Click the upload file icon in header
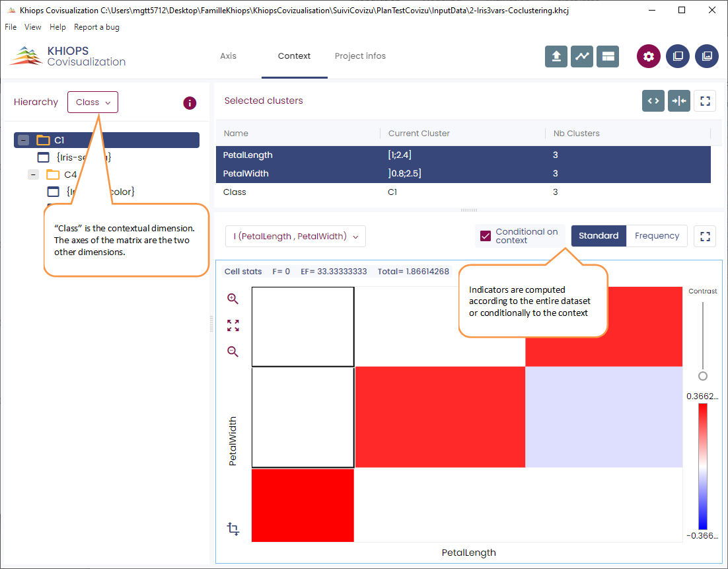 coord(556,56)
